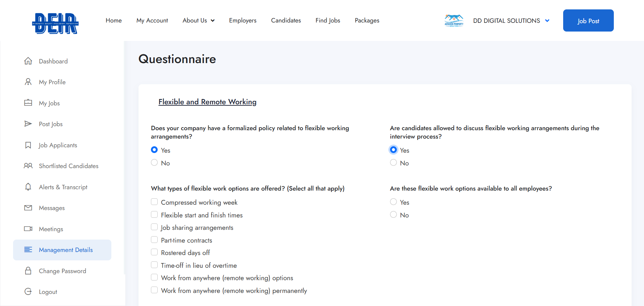
Task: Check Work from anywhere permanently
Action: click(x=154, y=290)
